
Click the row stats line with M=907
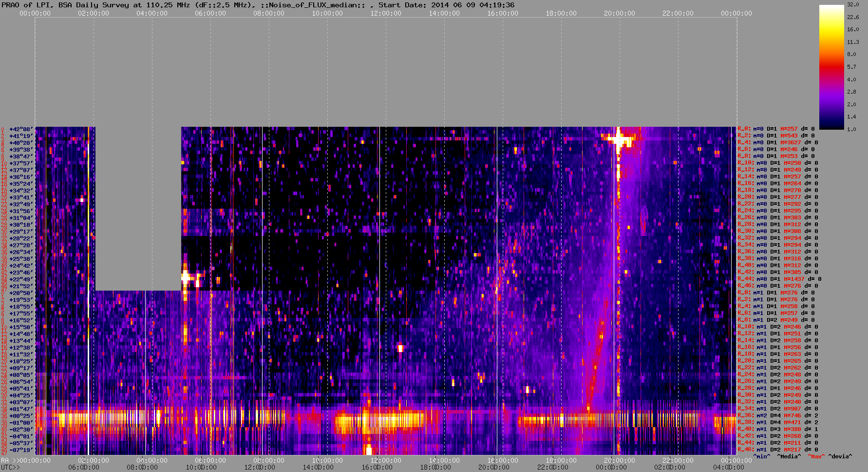(778, 409)
